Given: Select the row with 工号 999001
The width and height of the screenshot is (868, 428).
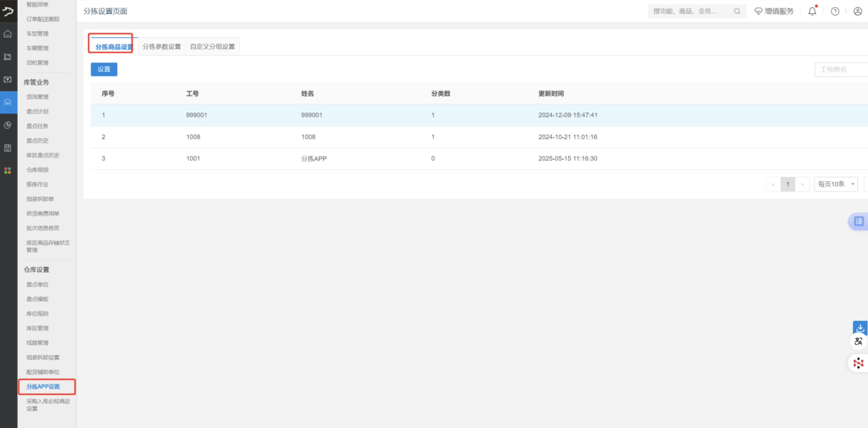Looking at the screenshot, I should [x=479, y=115].
